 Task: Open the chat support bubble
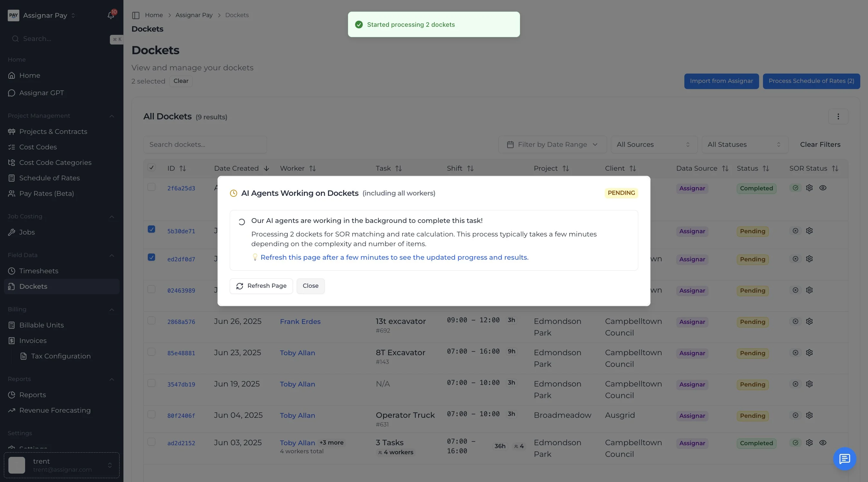[844, 458]
